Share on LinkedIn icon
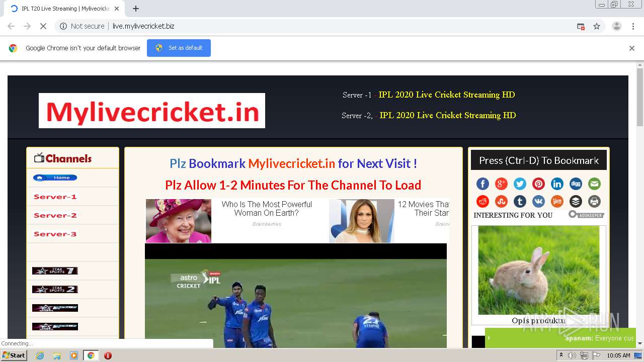 557,184
